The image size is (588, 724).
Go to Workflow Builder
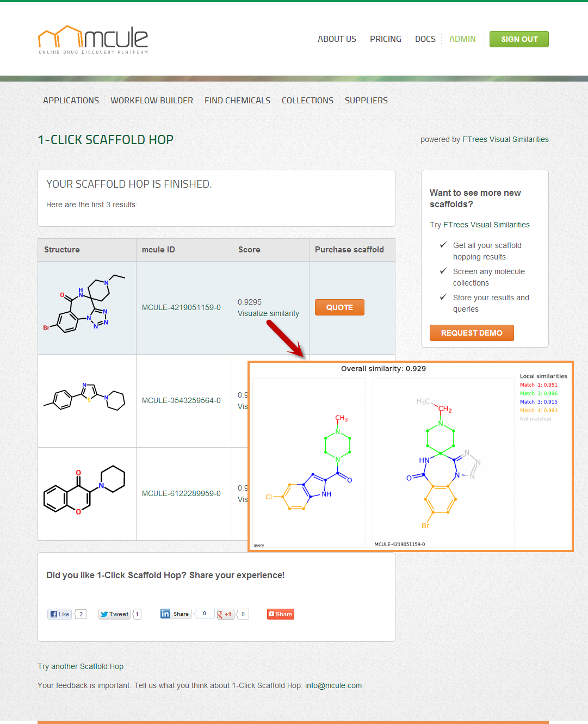[x=152, y=101]
